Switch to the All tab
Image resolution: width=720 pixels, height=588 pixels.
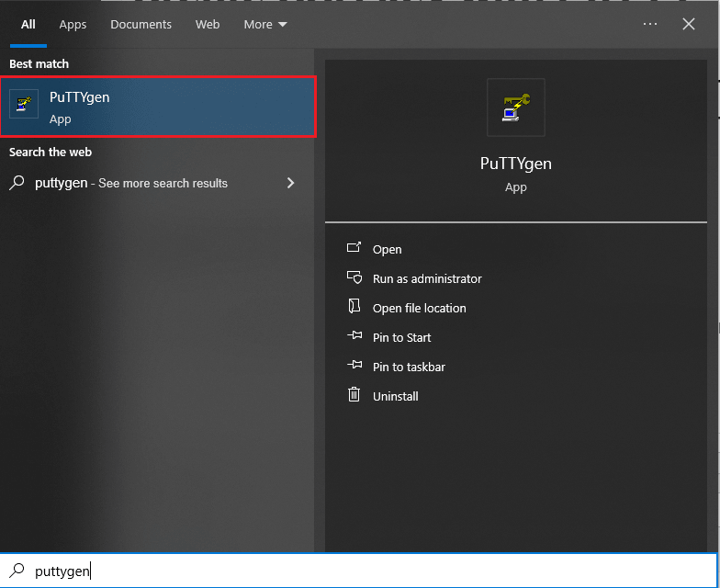(28, 24)
